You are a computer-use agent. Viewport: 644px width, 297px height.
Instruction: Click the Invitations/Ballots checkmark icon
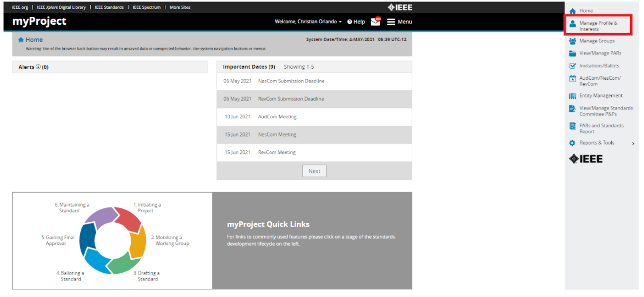pyautogui.click(x=573, y=66)
